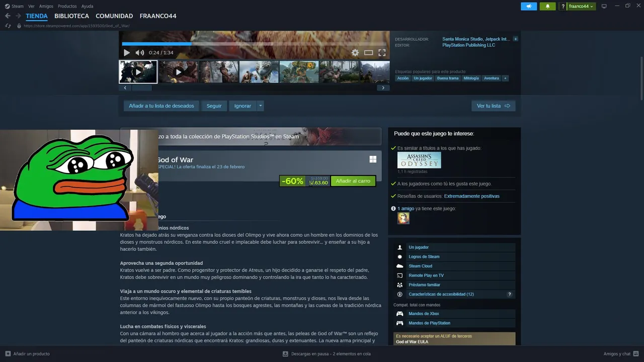Viewport: 644px width, 362px height.
Task: Switch to Big Picture mode icon
Action: click(604, 6)
